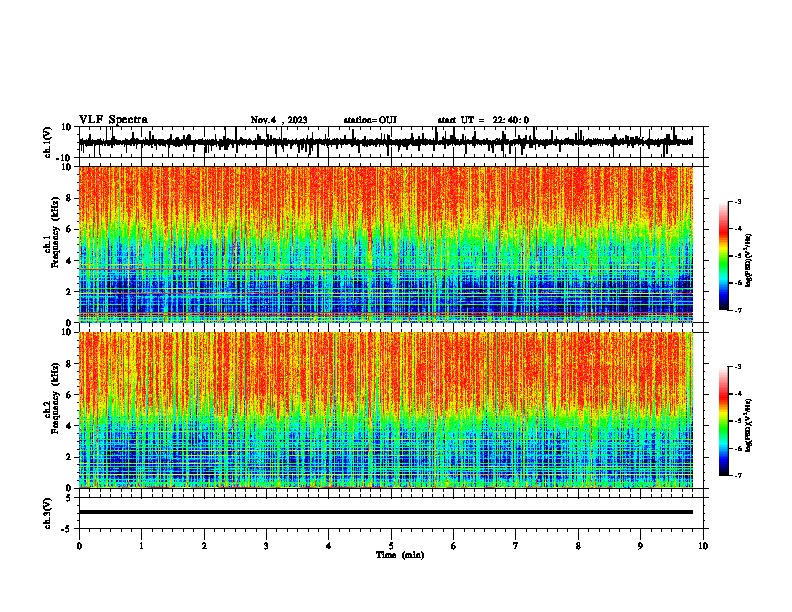Click the ch.2 color bar log(PSD) label
Screen dimensions: 792x612
click(749, 425)
